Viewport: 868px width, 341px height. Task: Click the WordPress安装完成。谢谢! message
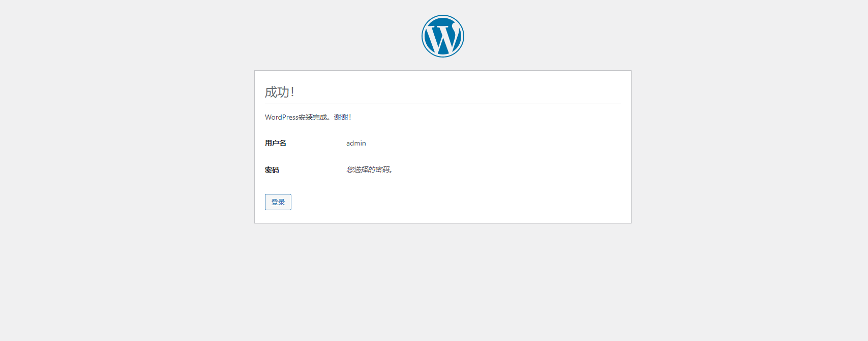pyautogui.click(x=308, y=117)
